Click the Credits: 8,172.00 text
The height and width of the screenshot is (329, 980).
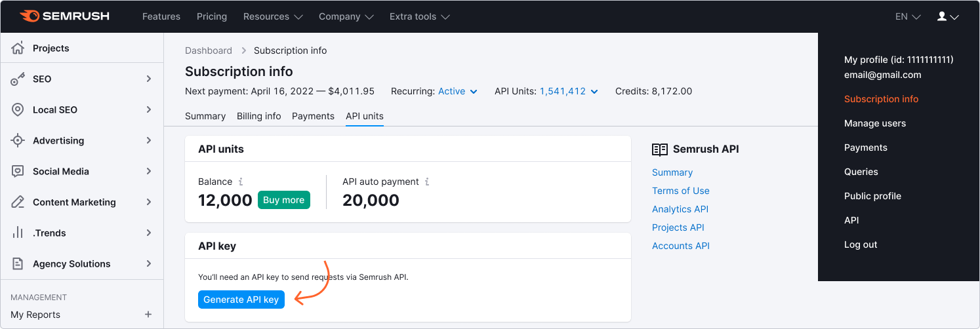pyautogui.click(x=653, y=91)
